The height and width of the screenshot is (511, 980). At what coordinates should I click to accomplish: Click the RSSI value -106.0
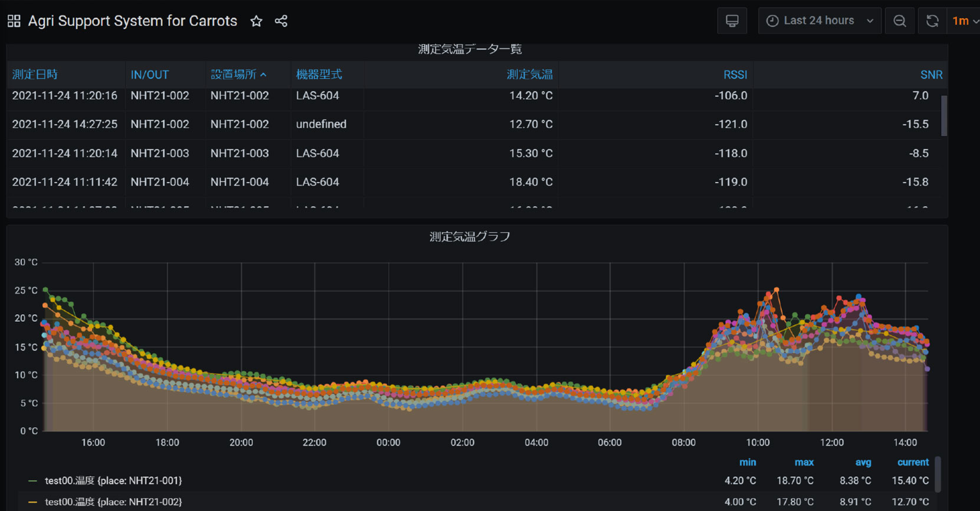tap(731, 95)
